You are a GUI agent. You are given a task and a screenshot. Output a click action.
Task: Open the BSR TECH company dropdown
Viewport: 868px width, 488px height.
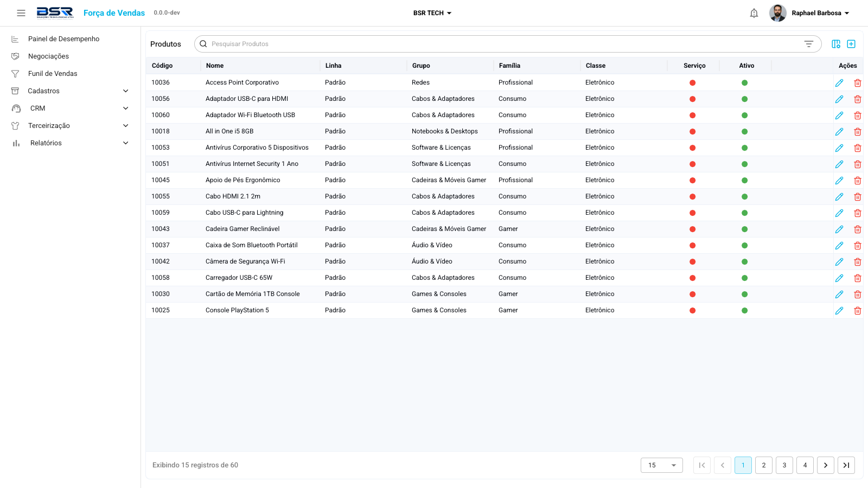pyautogui.click(x=432, y=13)
